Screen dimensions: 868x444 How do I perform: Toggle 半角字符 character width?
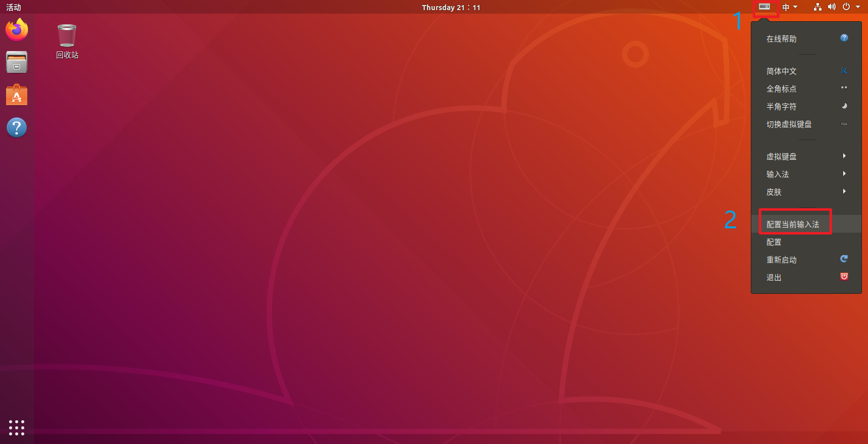click(x=806, y=107)
